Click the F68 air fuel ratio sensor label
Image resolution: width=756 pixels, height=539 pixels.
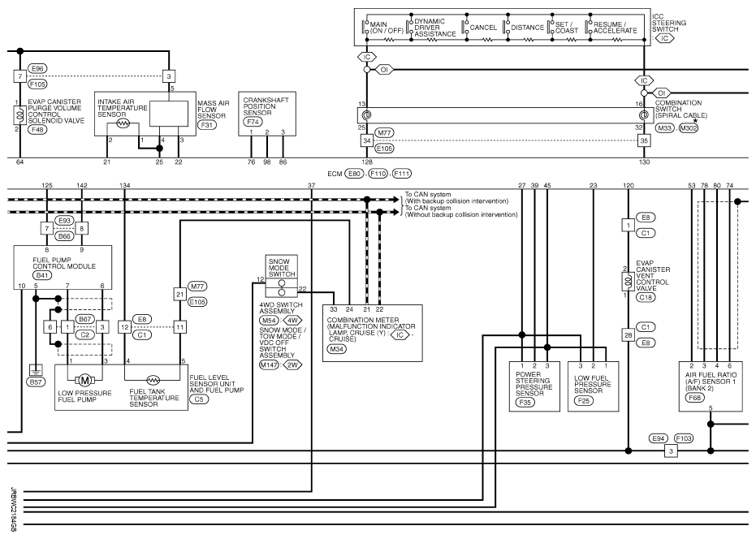pyautogui.click(x=695, y=398)
